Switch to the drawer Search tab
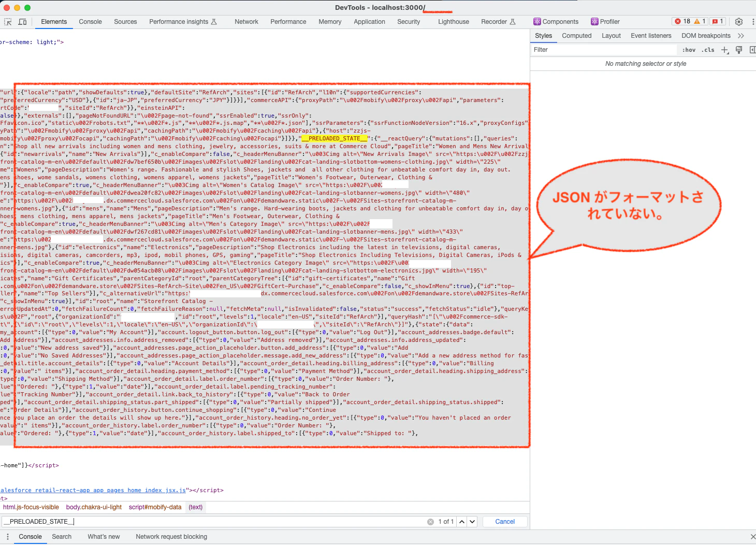 click(62, 537)
